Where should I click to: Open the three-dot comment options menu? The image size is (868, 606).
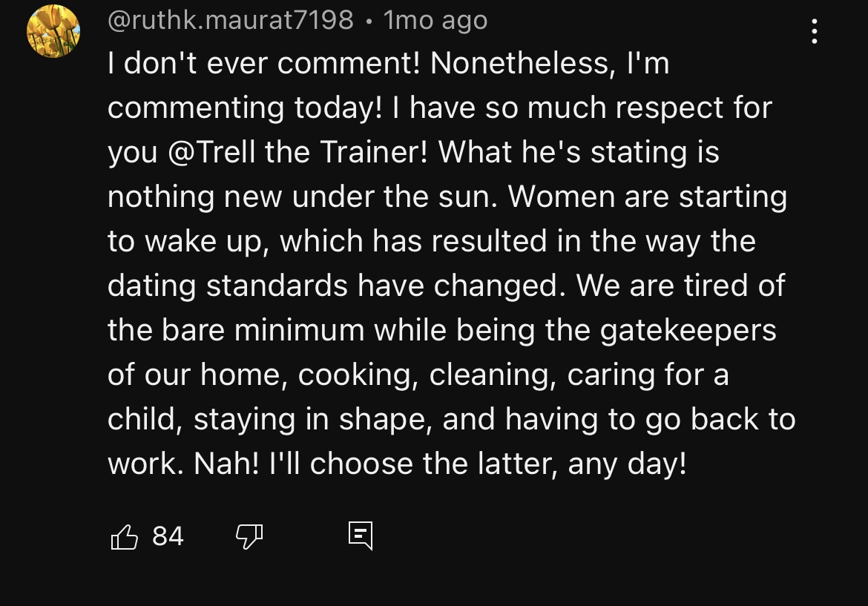pyautogui.click(x=814, y=31)
